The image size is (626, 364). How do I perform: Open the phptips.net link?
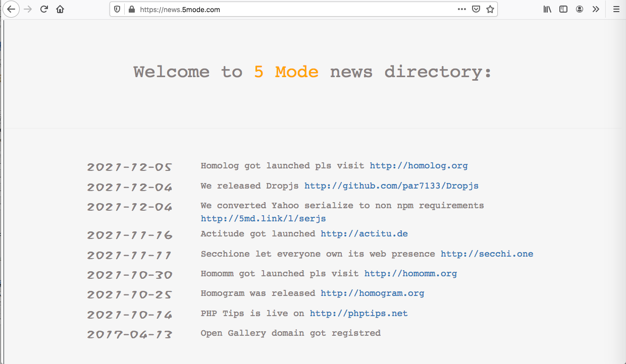click(x=358, y=313)
